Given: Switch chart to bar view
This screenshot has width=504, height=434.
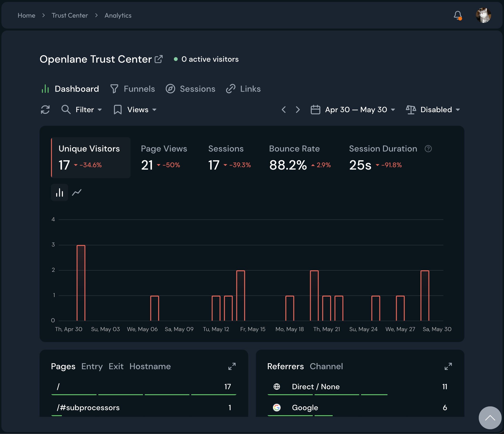Looking at the screenshot, I should [59, 192].
